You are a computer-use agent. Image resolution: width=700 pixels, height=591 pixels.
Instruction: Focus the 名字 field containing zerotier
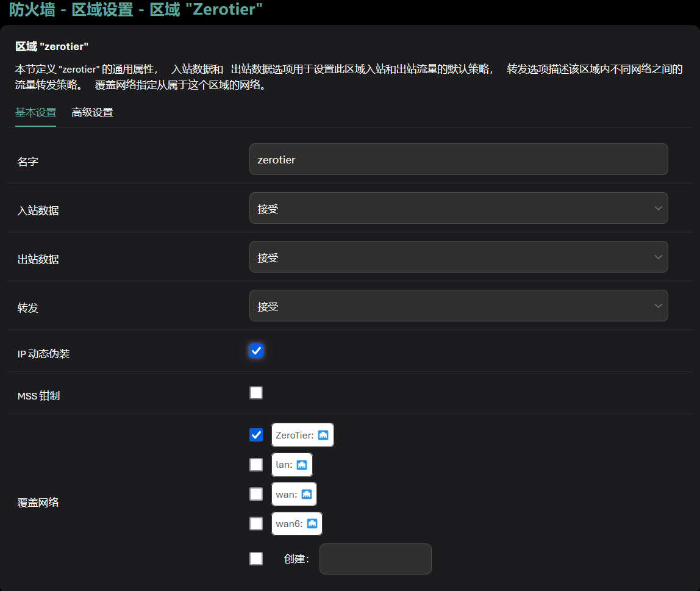point(459,160)
